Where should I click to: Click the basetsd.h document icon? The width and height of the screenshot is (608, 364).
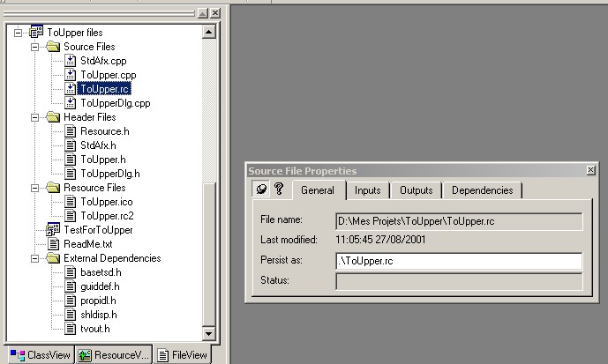71,271
